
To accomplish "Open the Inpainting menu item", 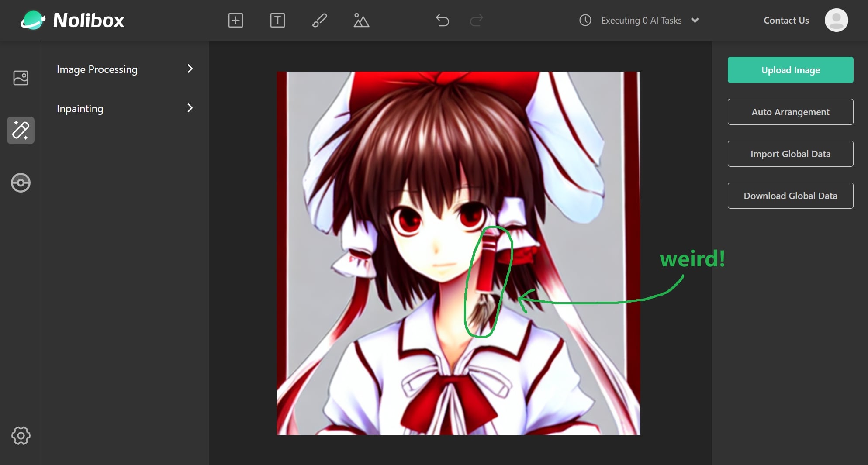I will [x=125, y=108].
